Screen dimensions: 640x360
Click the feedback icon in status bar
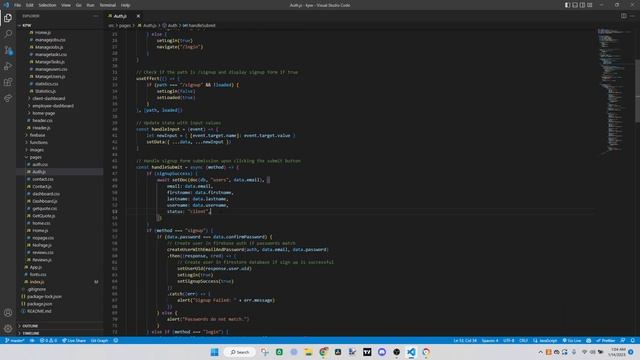623,340
